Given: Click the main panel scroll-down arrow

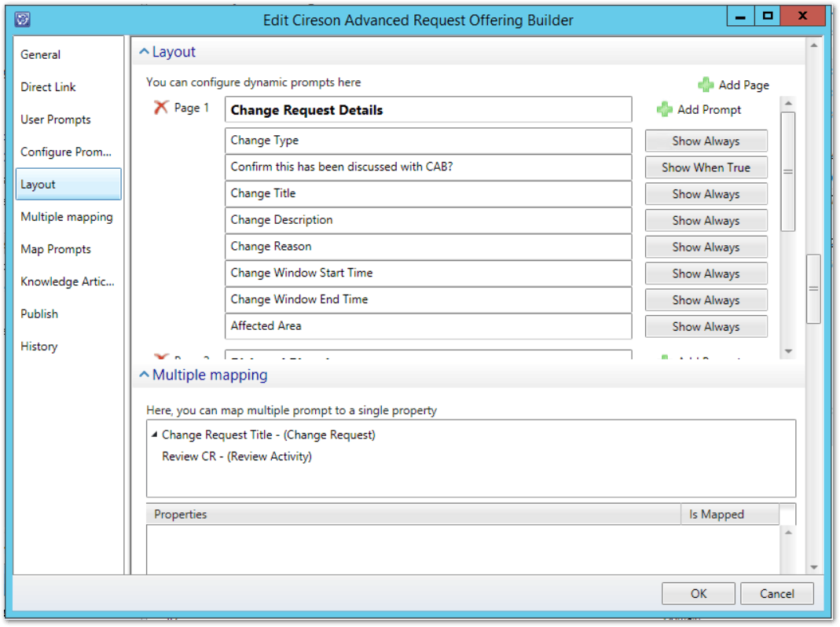Looking at the screenshot, I should click(814, 567).
